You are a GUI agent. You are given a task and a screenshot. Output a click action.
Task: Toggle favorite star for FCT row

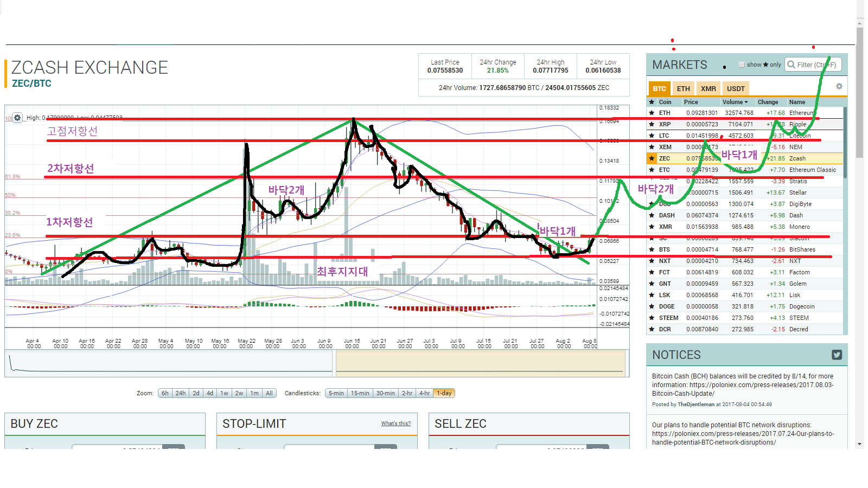click(x=652, y=272)
